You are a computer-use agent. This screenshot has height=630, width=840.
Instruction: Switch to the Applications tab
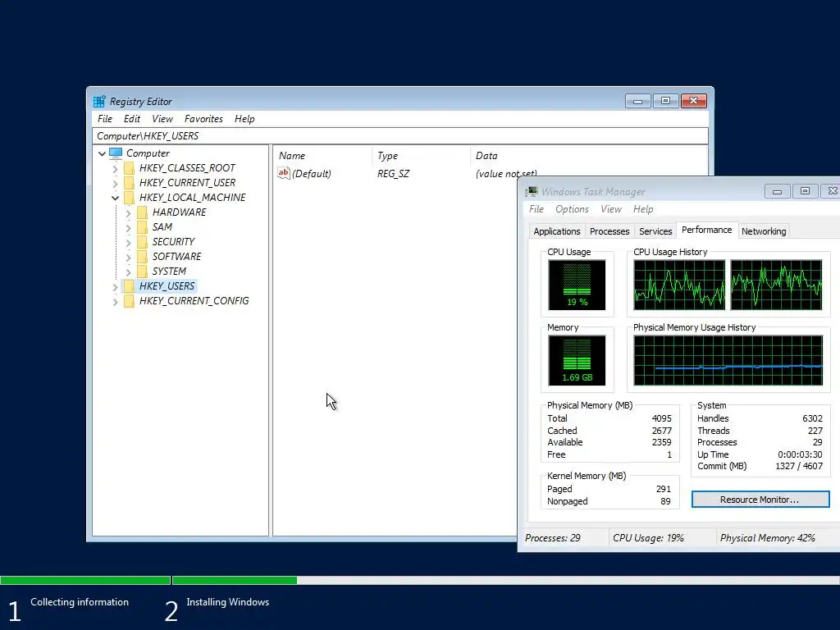557,231
